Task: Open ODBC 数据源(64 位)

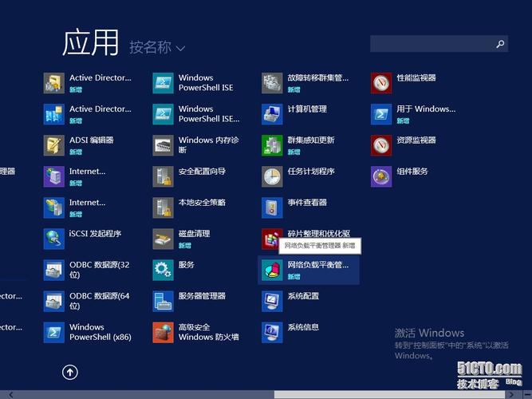Action: [x=87, y=301]
